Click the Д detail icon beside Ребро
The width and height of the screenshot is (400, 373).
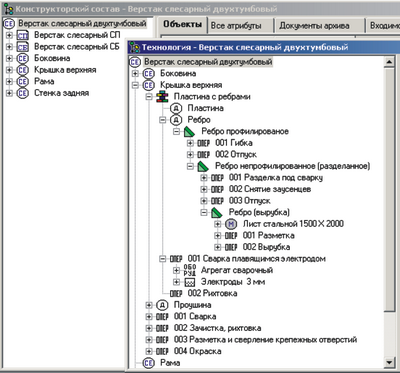pos(176,120)
